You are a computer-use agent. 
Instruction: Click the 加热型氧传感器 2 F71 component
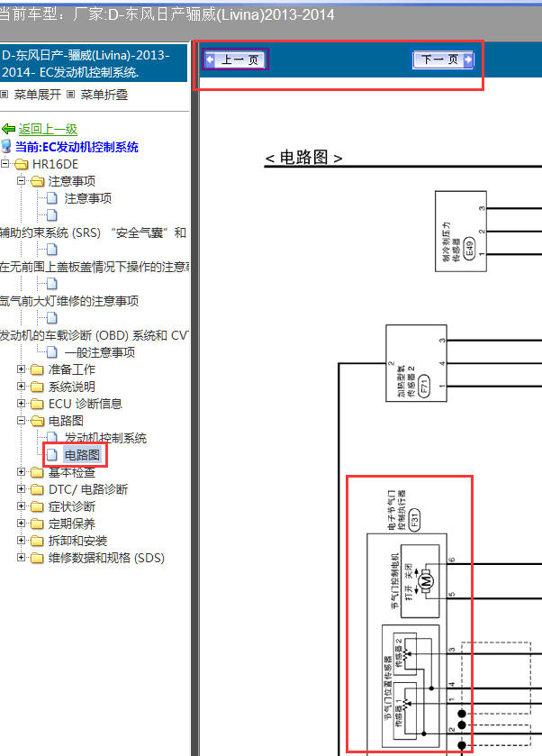coord(416,363)
